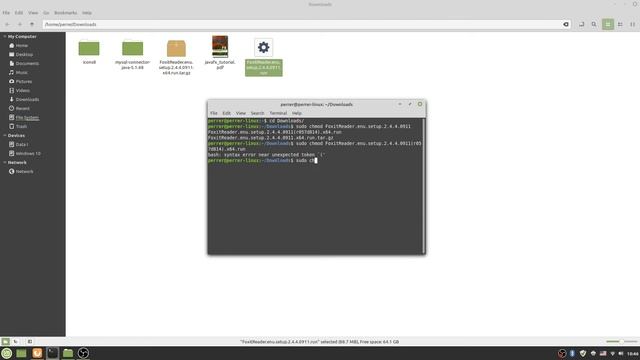Screen dimensions: 640x360
Task: Open the Linux Mint start menu
Action: [6, 353]
